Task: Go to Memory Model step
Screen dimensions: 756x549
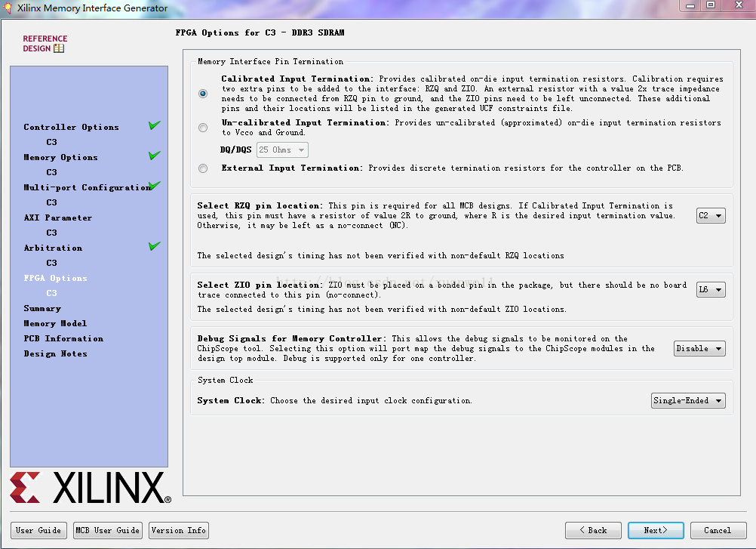Action: tap(55, 323)
